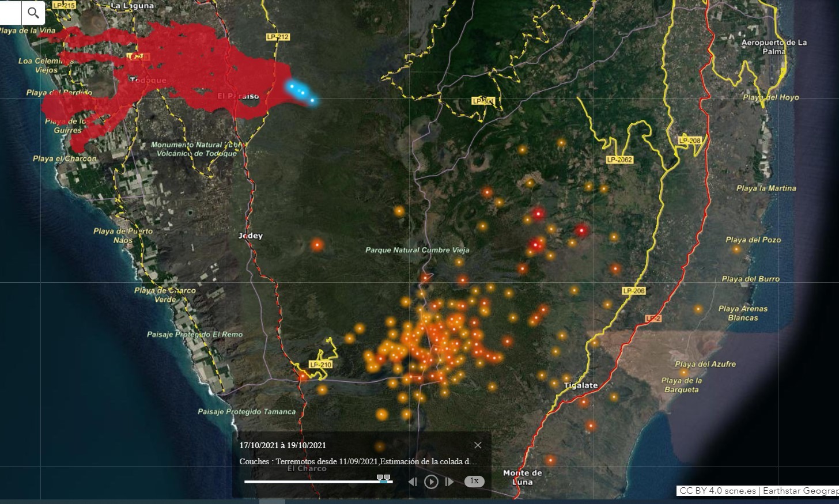The image size is (839, 504).
Task: Click the Parque Natural Cumbre Vieja label
Action: (417, 250)
